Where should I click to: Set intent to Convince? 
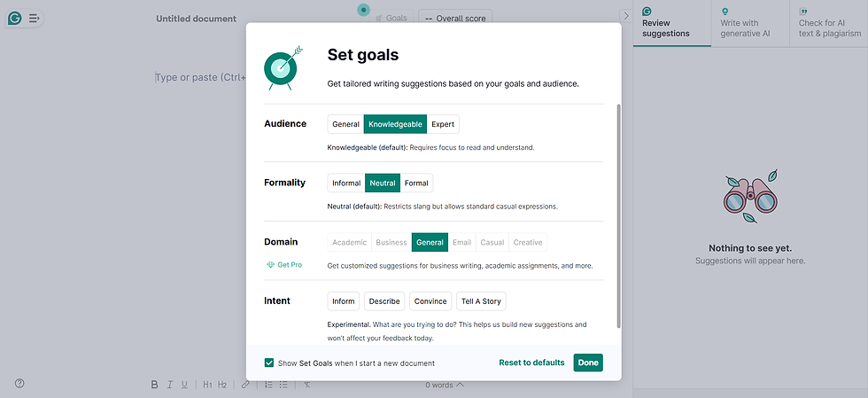pos(430,301)
